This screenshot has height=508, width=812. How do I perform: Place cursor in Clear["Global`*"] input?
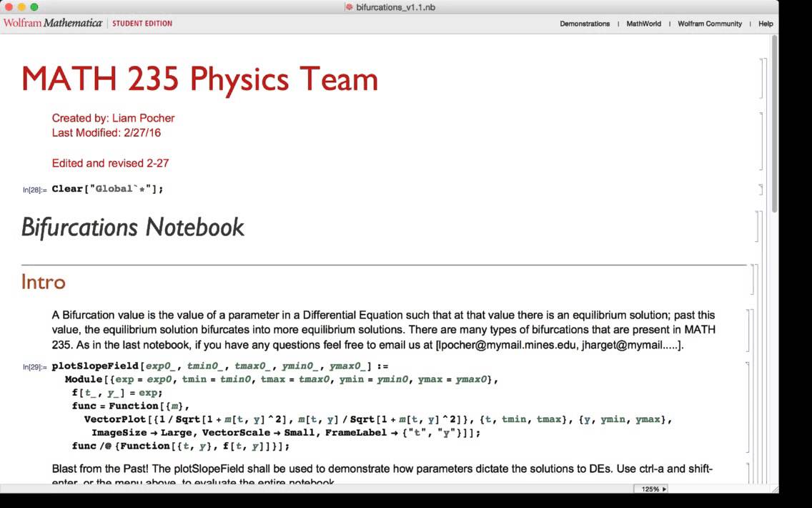107,189
